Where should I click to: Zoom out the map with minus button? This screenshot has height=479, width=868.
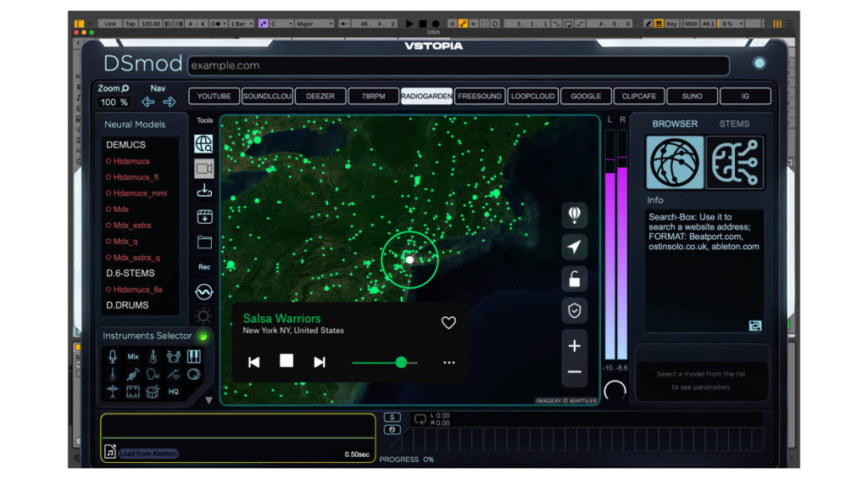tap(575, 372)
